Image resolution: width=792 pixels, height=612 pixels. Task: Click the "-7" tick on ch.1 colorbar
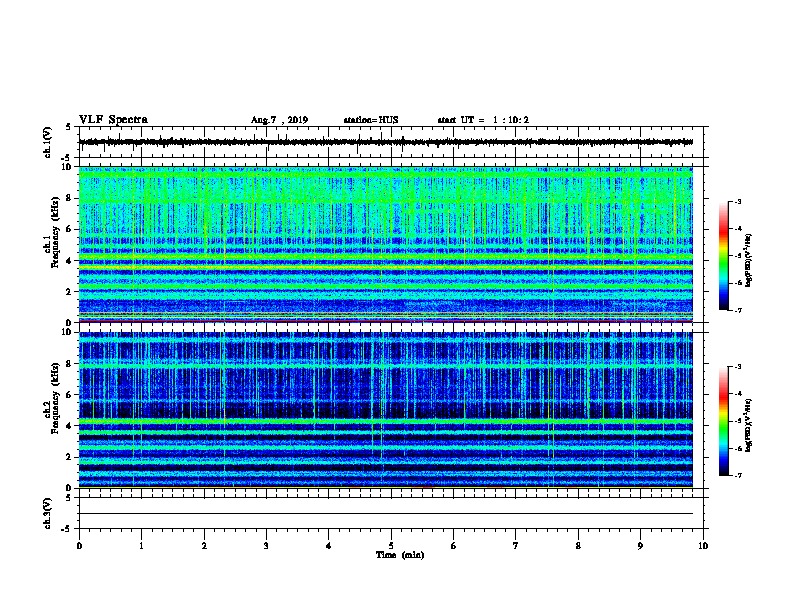(737, 311)
